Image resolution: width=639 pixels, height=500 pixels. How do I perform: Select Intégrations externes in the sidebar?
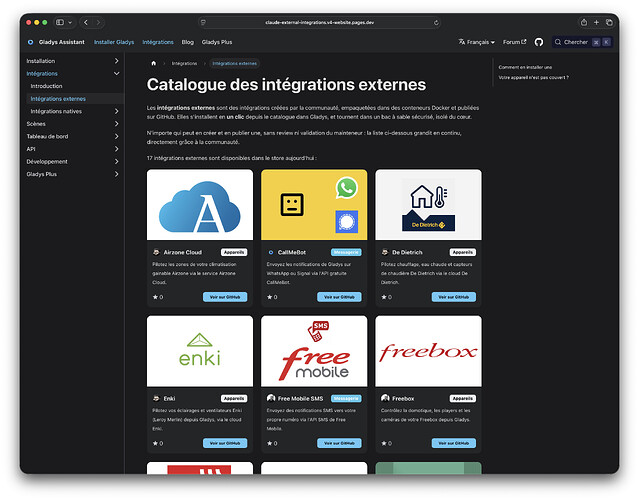click(x=75, y=99)
